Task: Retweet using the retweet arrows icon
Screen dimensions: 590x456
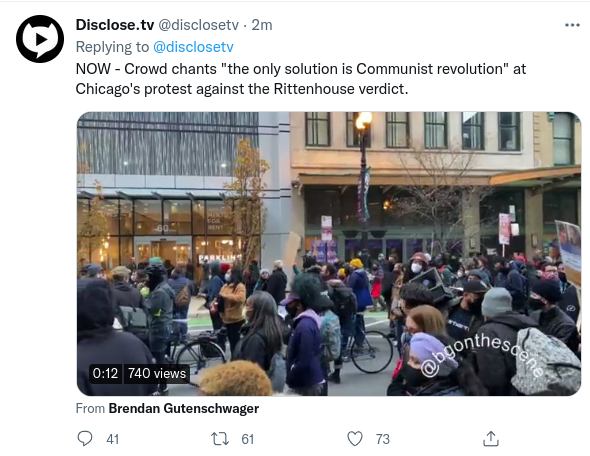Action: [x=220, y=439]
